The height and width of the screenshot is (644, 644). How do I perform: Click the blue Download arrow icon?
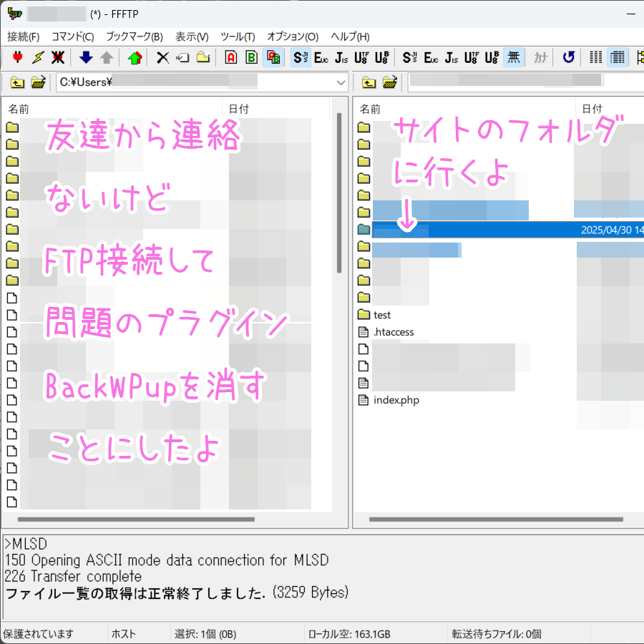pos(86,57)
